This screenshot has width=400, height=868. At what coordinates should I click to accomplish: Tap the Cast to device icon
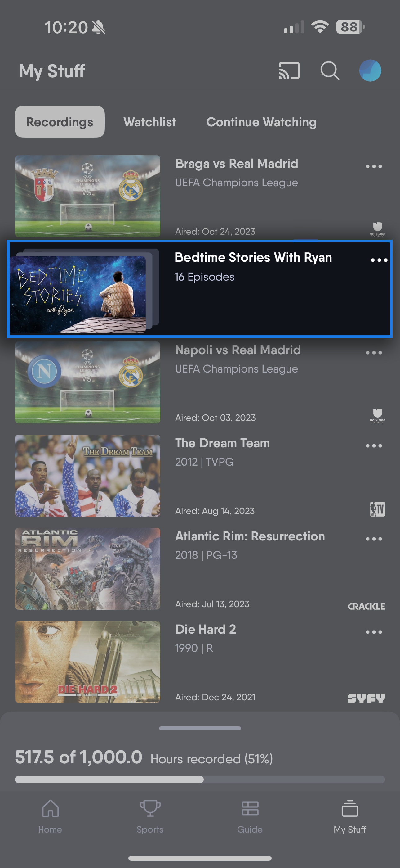click(x=289, y=71)
